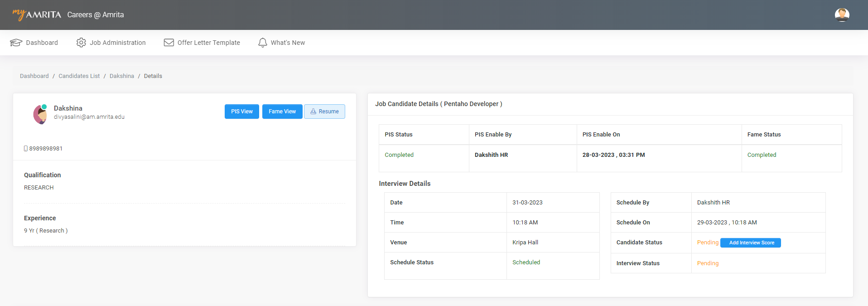Viewport: 868px width, 306px height.
Task: Click the Dakshina breadcrumb link
Action: [122, 76]
